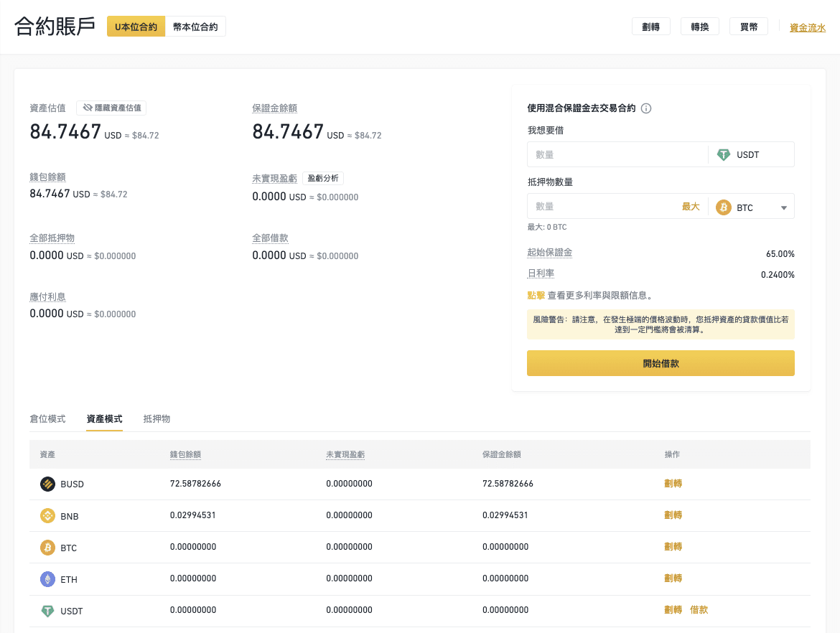Click the 起始保證金 label

(x=550, y=252)
